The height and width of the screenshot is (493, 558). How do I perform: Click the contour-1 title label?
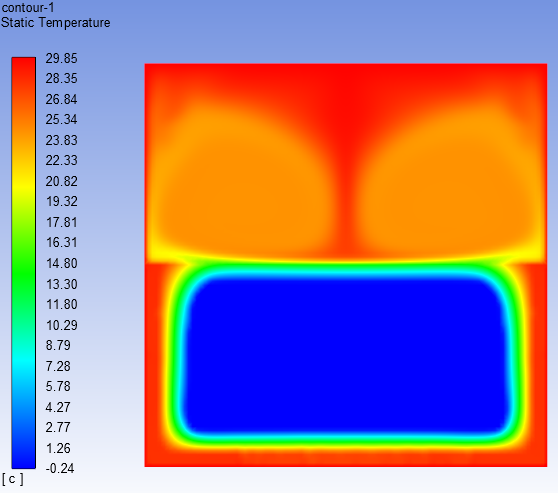point(28,7)
